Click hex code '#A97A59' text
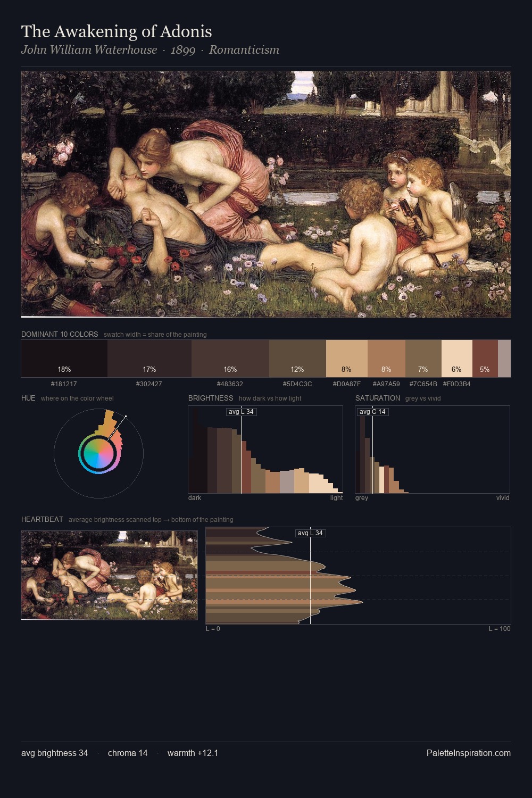532x798 pixels. [x=386, y=384]
